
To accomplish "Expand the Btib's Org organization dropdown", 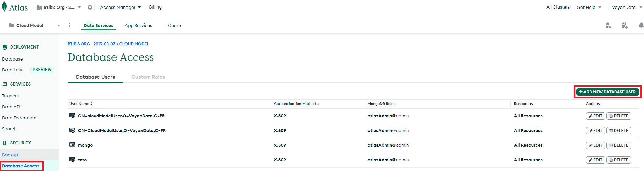I will tap(59, 7).
